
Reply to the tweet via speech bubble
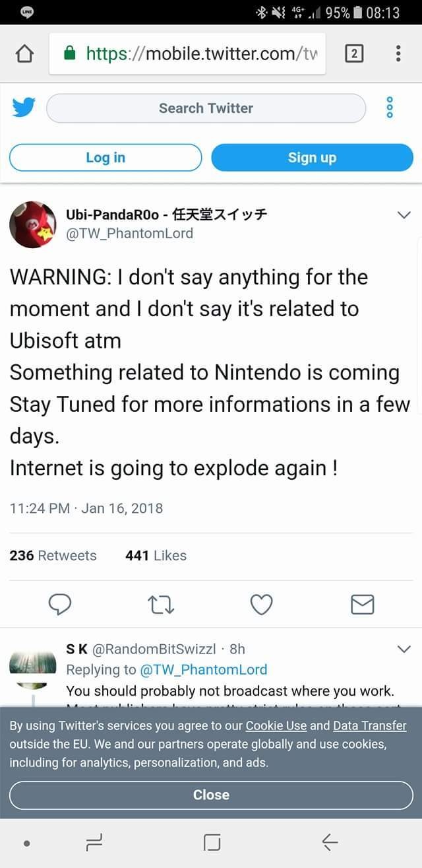61,604
